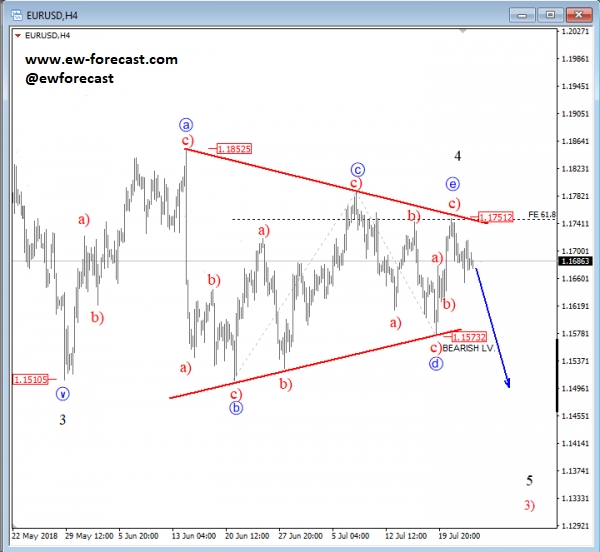This screenshot has width=600, height=552.
Task: Click the current price tag 1.16863
Action: pos(576,261)
